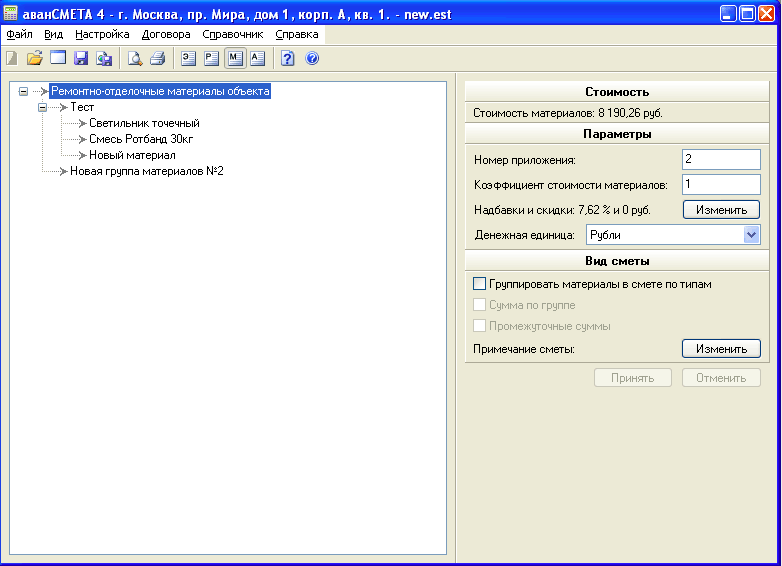782x566 pixels.
Task: Maximize the аванСМЕТА window
Action: tap(747, 13)
